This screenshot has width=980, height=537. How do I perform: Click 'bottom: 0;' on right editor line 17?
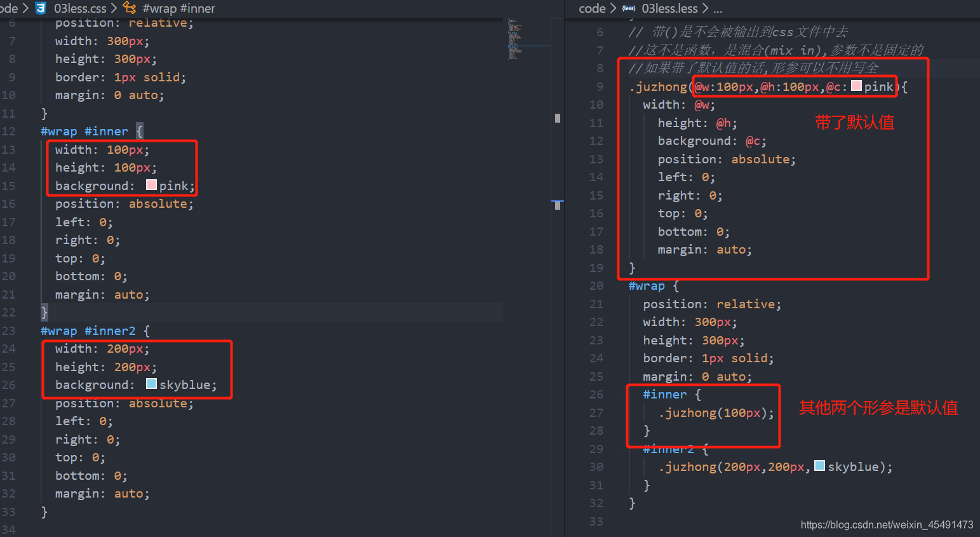pos(694,232)
